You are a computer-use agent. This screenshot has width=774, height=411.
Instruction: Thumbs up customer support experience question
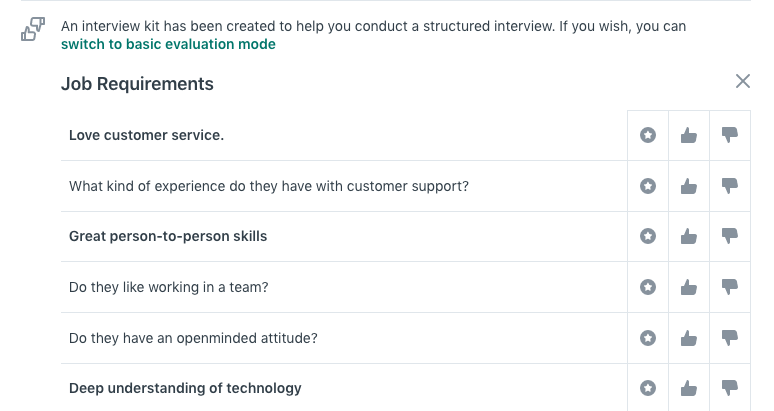(689, 186)
